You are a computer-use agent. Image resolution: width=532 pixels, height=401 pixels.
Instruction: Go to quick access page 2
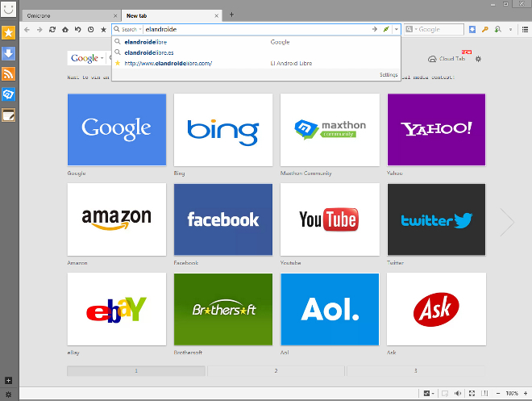pos(276,371)
